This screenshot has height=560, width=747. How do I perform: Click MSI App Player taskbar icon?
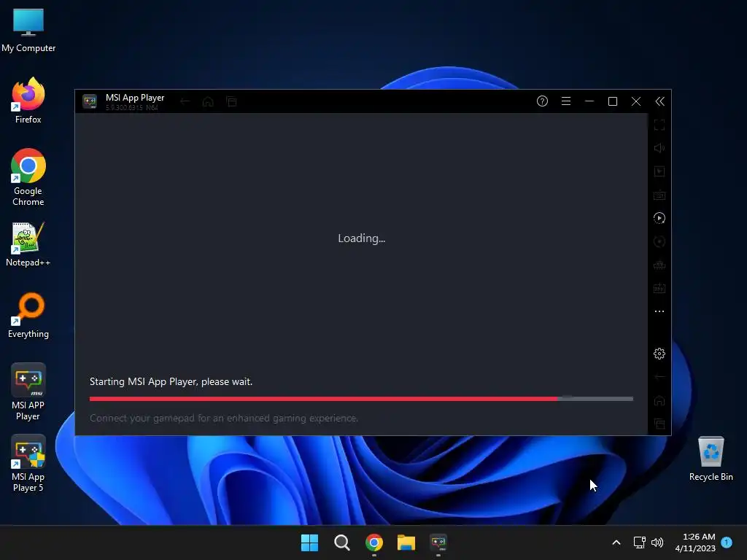(438, 542)
